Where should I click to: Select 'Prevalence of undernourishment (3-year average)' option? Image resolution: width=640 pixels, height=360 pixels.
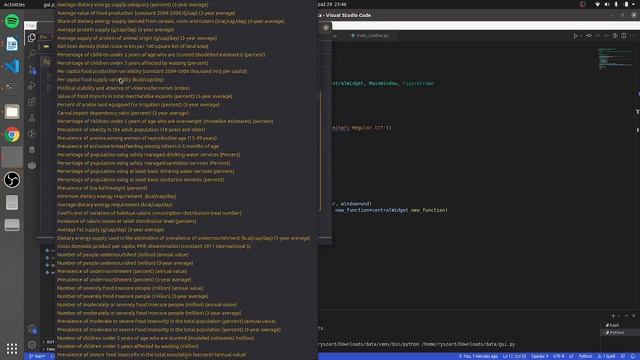coord(124,280)
